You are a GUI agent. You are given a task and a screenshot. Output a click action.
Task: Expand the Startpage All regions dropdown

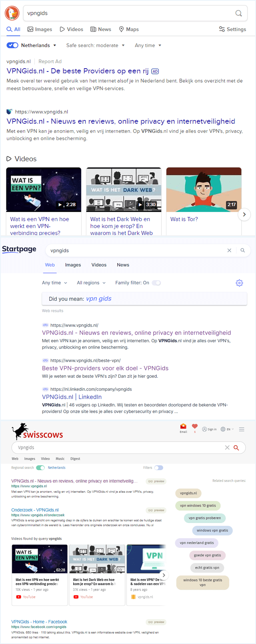(91, 283)
